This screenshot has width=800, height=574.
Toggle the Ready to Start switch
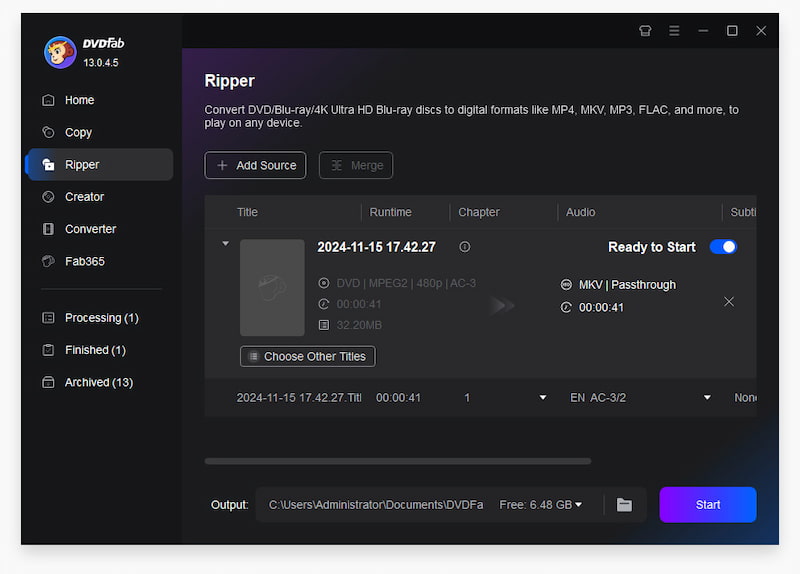pos(723,247)
